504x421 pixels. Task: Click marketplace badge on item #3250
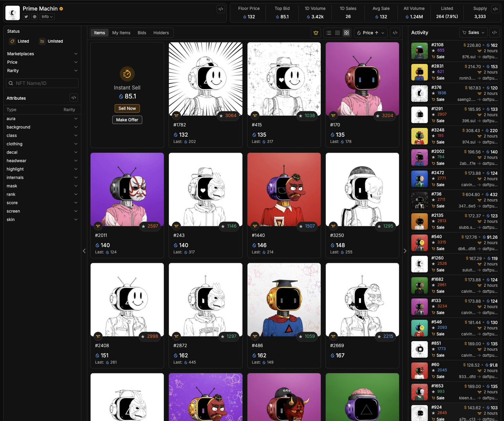click(x=333, y=226)
